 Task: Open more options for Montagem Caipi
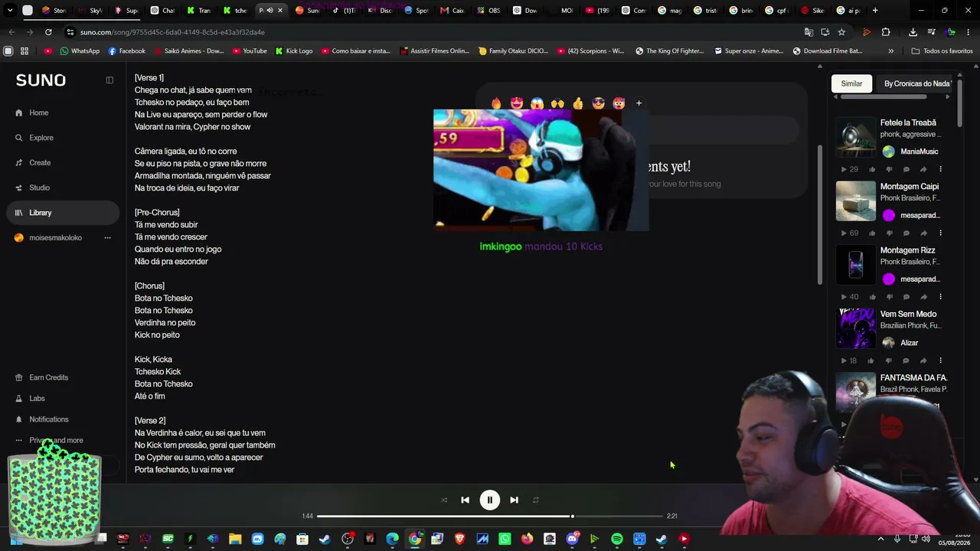(941, 233)
